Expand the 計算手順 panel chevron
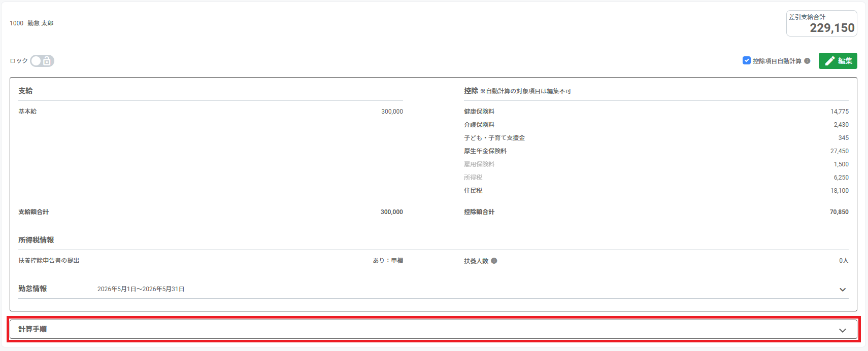The height and width of the screenshot is (351, 868). [x=843, y=330]
